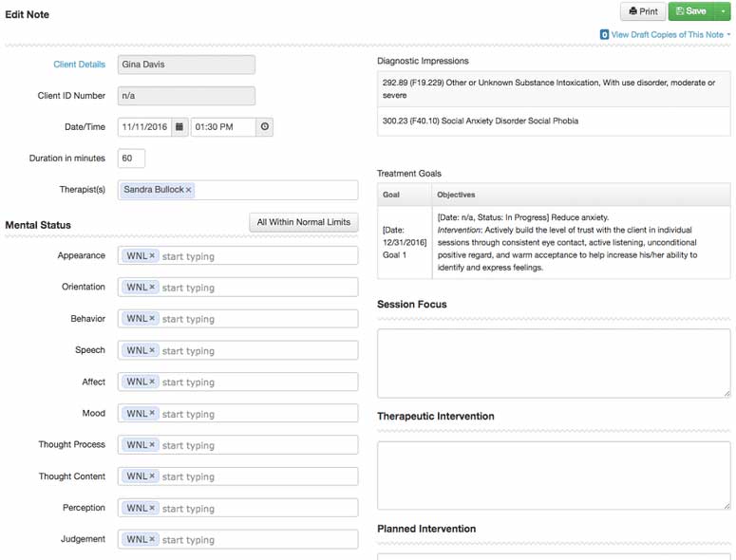Remove WNL tag from Appearance

point(152,256)
